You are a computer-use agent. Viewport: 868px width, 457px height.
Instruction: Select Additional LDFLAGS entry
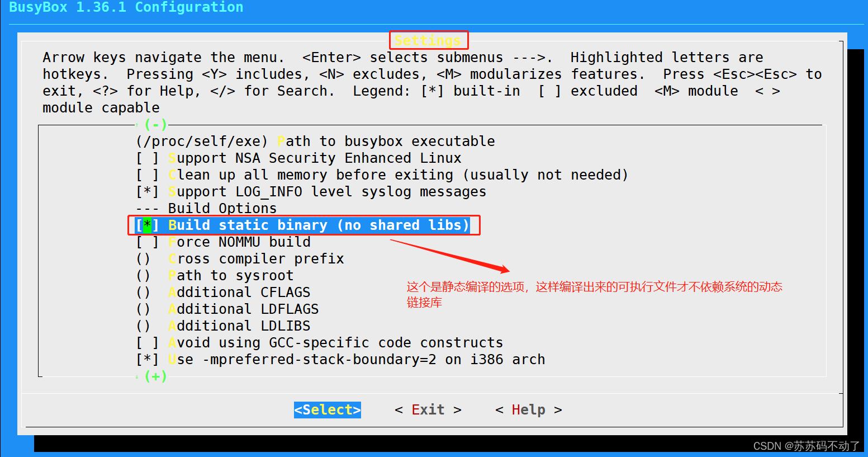[227, 309]
